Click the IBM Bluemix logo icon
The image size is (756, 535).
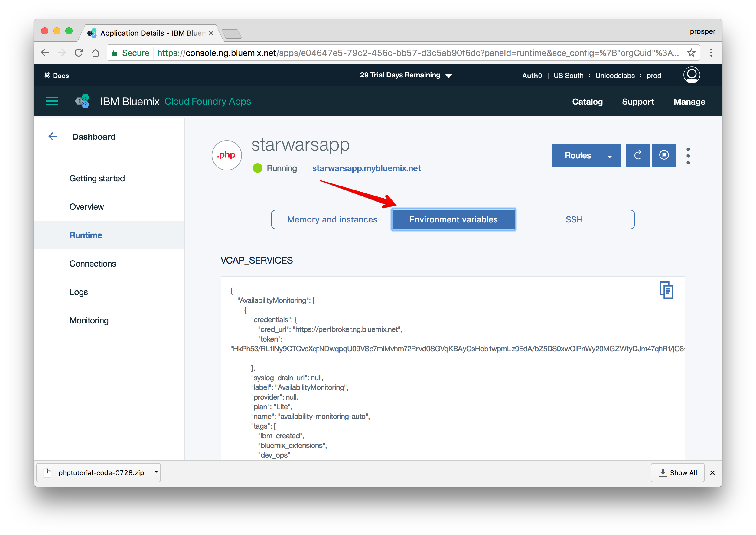tap(82, 101)
